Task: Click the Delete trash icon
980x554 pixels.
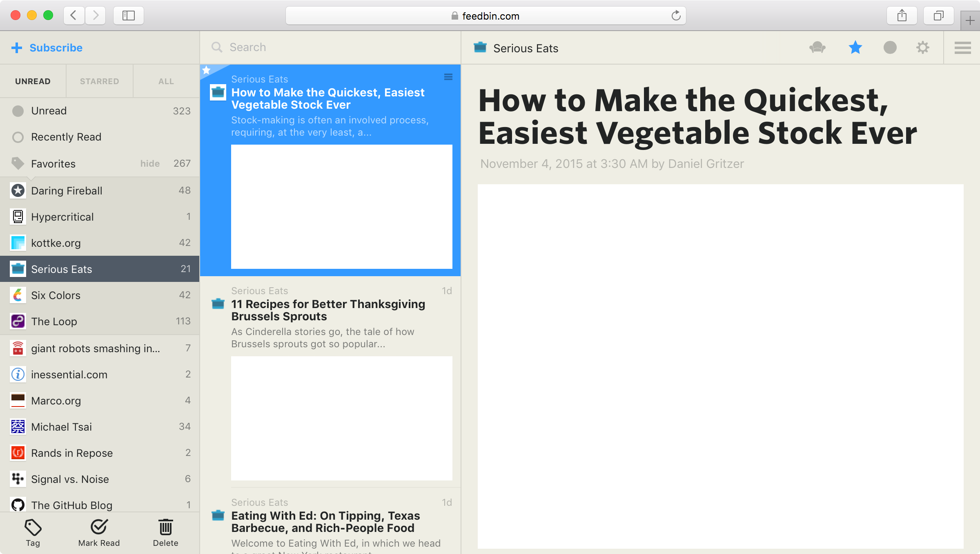Action: 165,527
